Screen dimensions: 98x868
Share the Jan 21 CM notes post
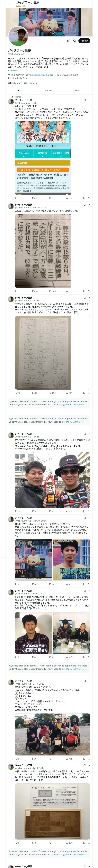click(89, 393)
